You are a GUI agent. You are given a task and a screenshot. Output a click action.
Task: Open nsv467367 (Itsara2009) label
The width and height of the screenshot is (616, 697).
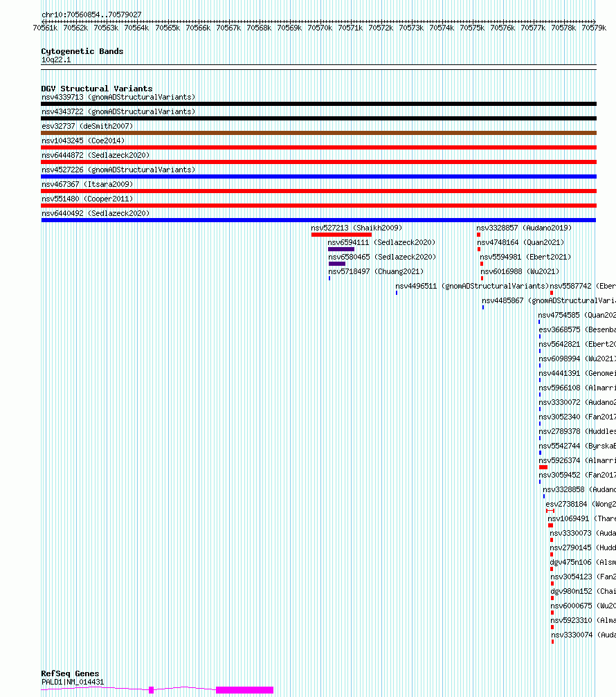87,184
